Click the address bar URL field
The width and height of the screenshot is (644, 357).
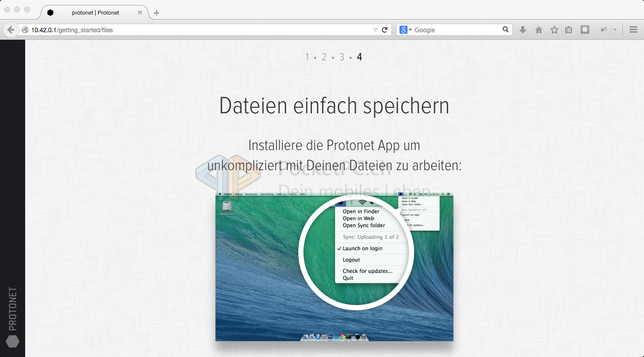201,30
